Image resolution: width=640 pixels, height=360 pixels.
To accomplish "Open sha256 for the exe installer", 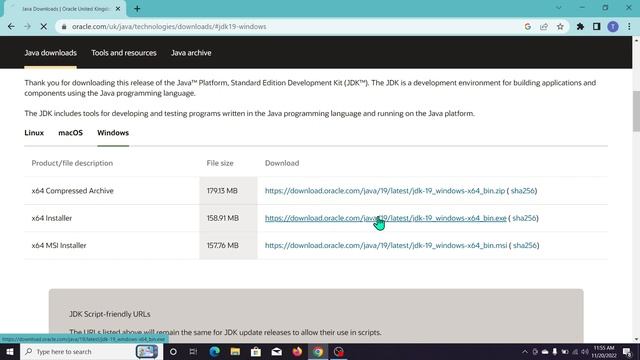I will tap(524, 218).
